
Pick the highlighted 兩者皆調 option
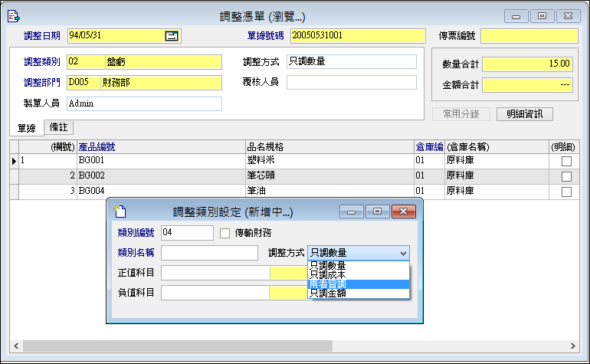(327, 284)
